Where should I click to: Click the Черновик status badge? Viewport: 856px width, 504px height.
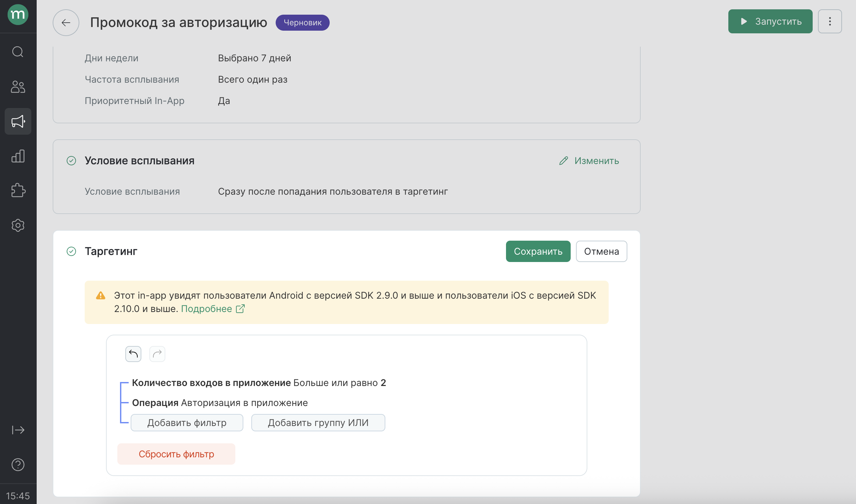[x=302, y=23]
